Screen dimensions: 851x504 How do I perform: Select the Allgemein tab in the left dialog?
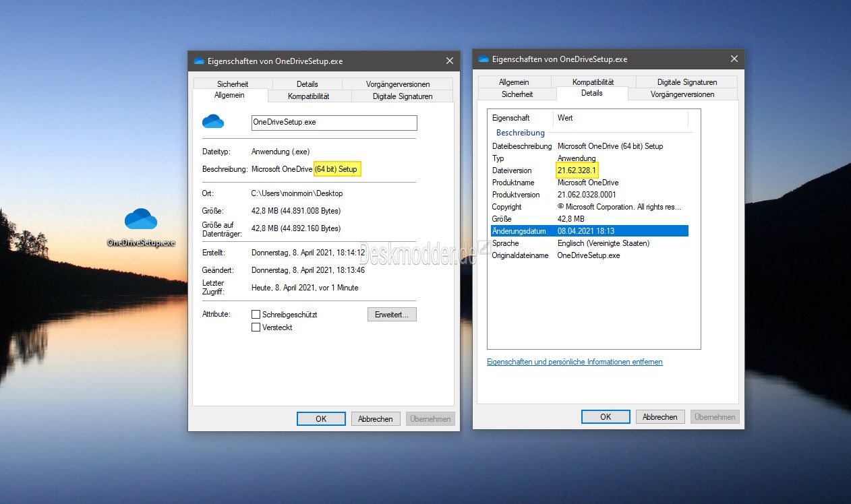[x=229, y=96]
